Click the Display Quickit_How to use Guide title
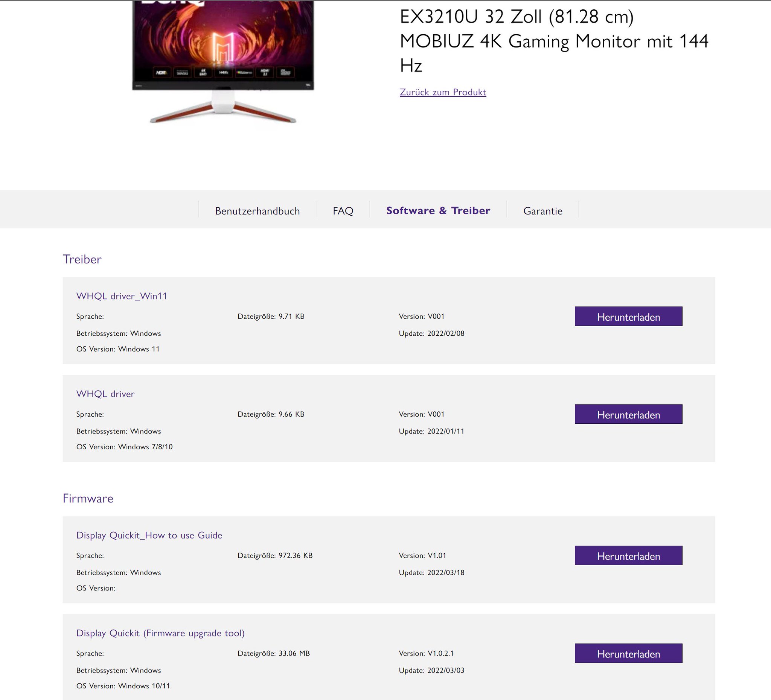This screenshot has height=700, width=771. [x=149, y=535]
